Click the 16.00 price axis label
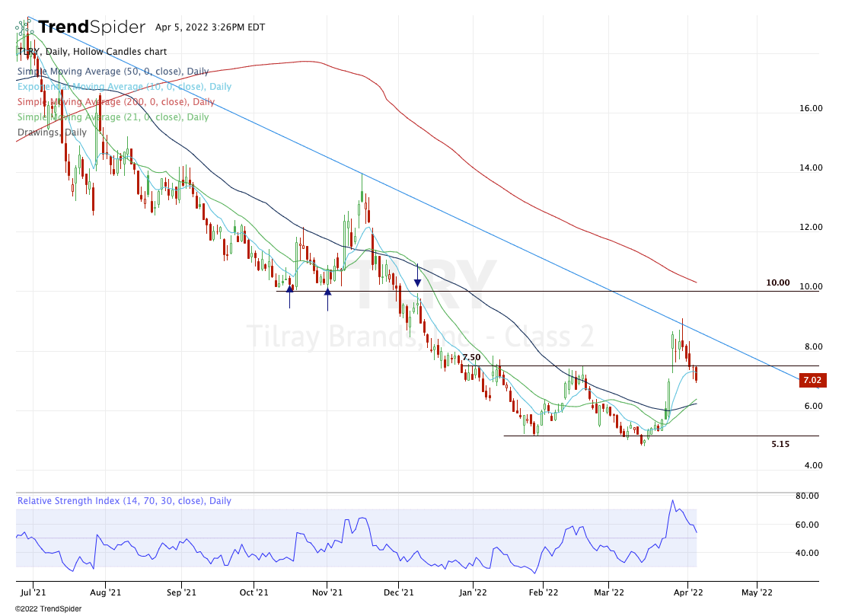842x616 pixels. 810,108
